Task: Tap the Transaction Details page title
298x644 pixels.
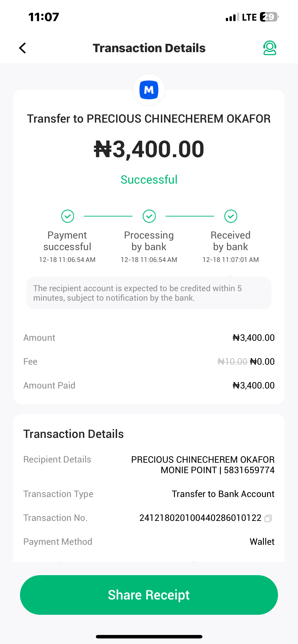Action: click(x=149, y=48)
